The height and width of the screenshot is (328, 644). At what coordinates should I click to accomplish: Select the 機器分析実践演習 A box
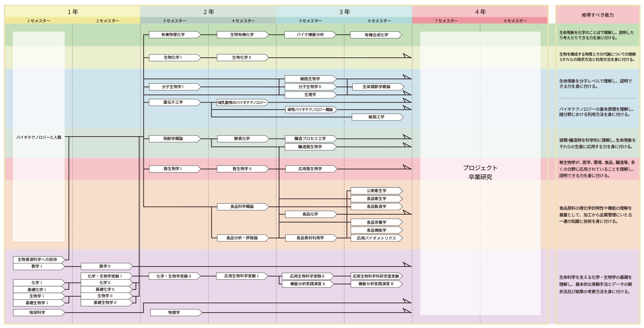[x=307, y=284]
